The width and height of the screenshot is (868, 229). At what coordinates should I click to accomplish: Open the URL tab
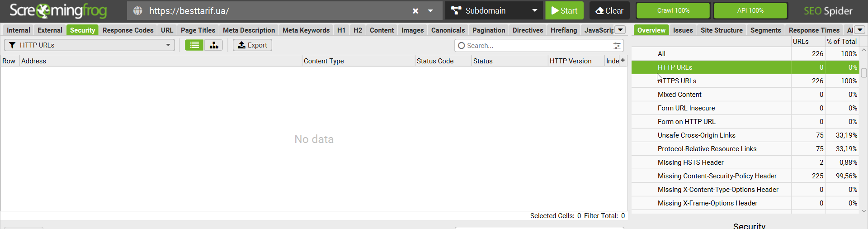[x=167, y=30]
